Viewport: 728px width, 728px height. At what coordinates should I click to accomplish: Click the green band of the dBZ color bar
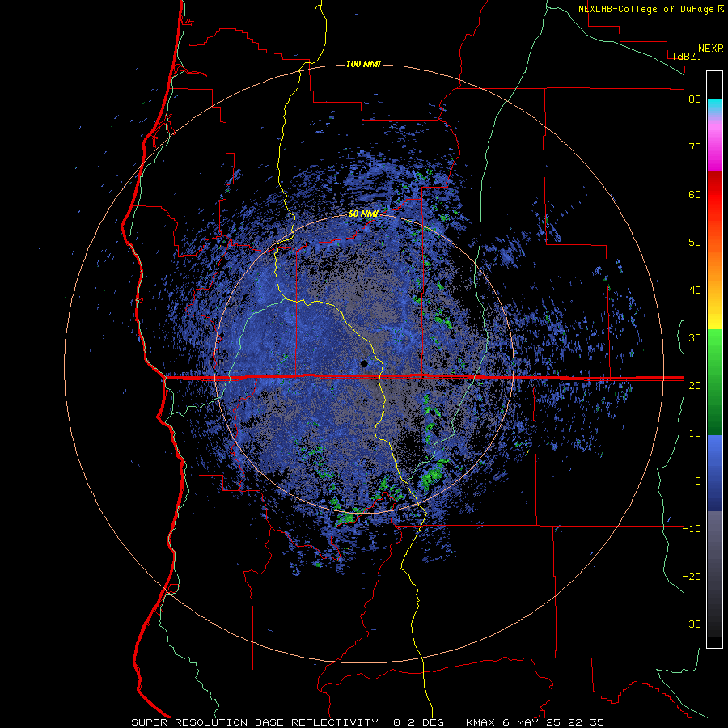pos(714,382)
